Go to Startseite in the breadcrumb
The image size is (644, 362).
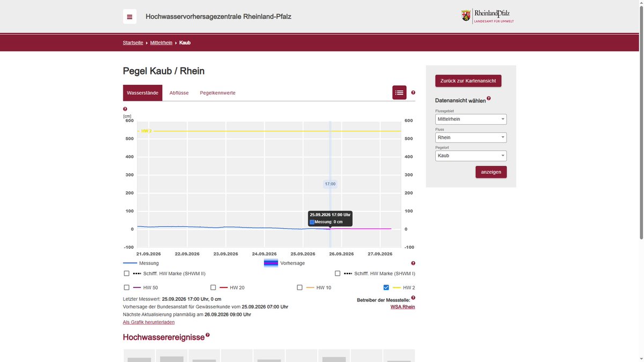[133, 43]
